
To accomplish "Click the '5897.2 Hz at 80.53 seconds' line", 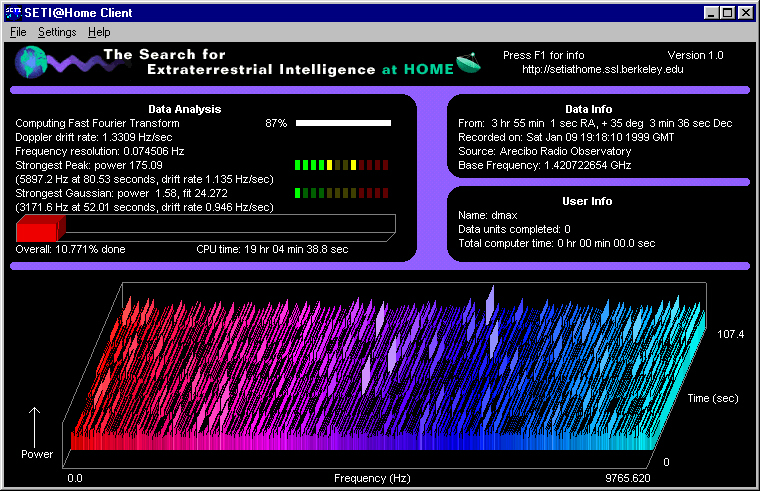I will point(144,179).
